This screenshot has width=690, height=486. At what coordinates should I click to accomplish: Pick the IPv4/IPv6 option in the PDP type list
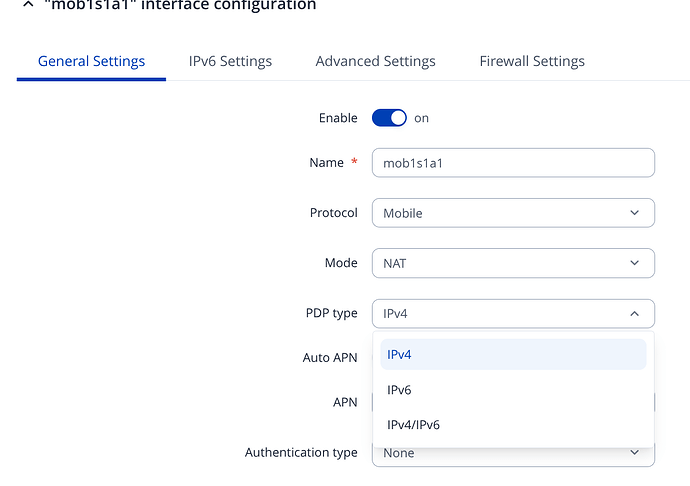pyautogui.click(x=512, y=425)
